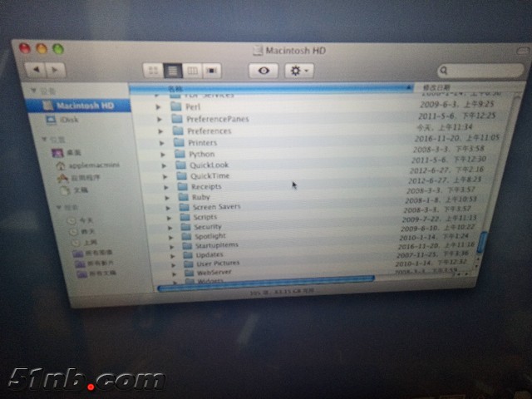Image resolution: width=532 pixels, height=399 pixels.
Task: Expand the Preferences folder triangle
Action: coord(160,131)
